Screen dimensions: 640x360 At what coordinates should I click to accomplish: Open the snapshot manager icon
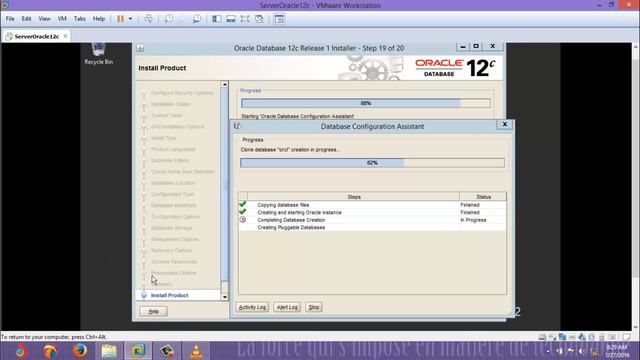(x=197, y=19)
